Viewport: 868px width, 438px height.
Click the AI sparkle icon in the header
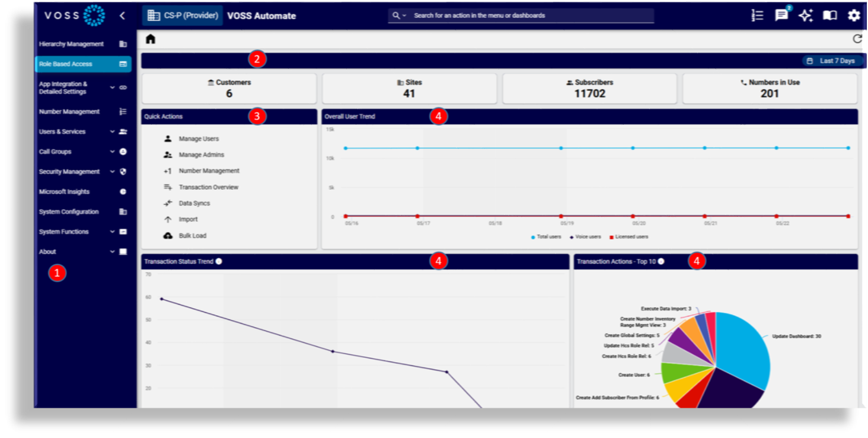(806, 16)
